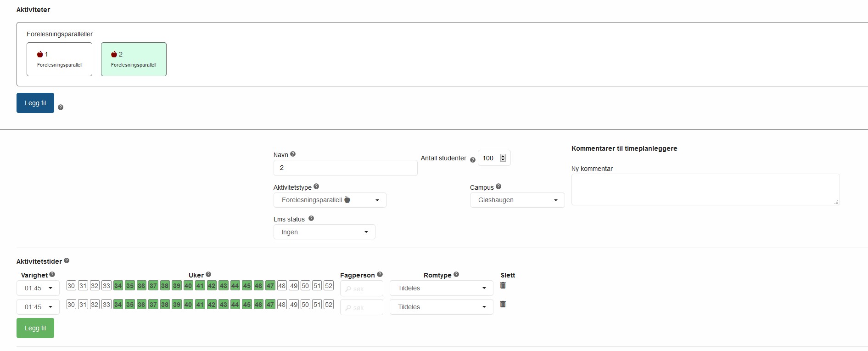
Task: Open the Aktivitetstype dropdown
Action: point(330,200)
